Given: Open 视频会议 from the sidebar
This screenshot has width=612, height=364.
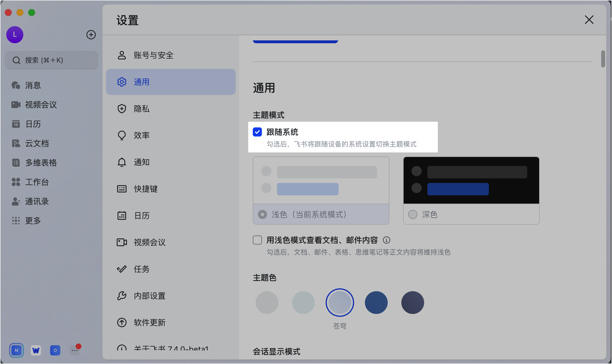Looking at the screenshot, I should [x=41, y=105].
